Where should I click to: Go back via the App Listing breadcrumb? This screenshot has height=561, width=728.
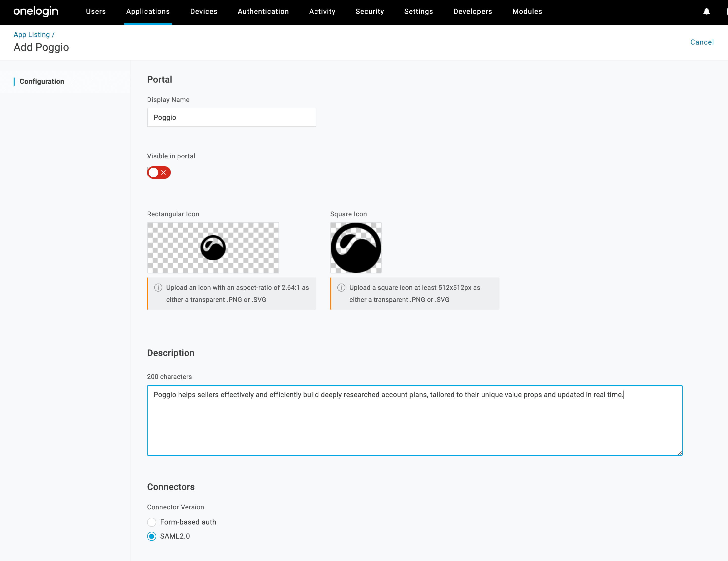coord(32,34)
